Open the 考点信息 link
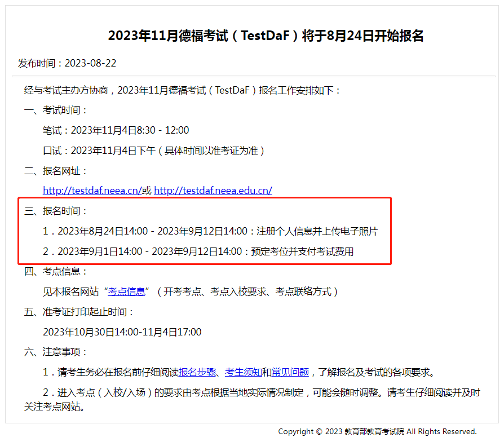The image size is (504, 442). click(x=126, y=291)
